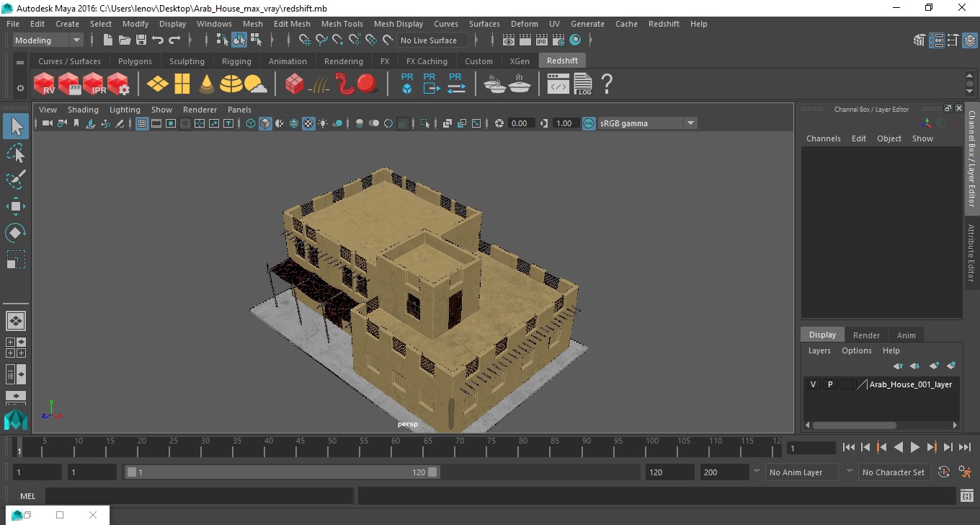
Task: Click the MEL command line input
Action: click(199, 495)
